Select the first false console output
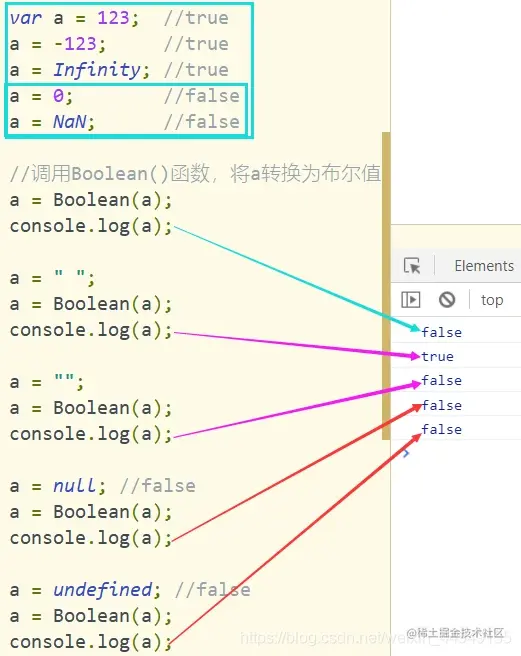Screen dimensions: 521x656 (x=441, y=332)
